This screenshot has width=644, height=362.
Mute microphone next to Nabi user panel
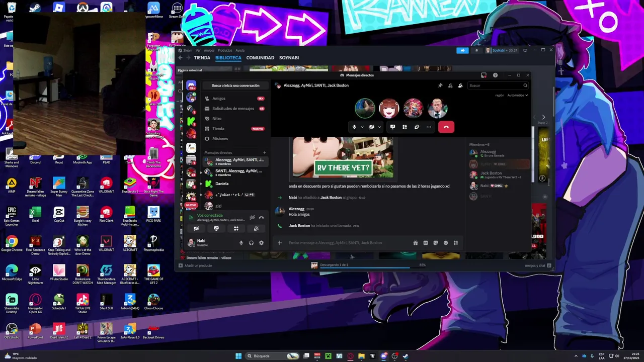tap(241, 243)
